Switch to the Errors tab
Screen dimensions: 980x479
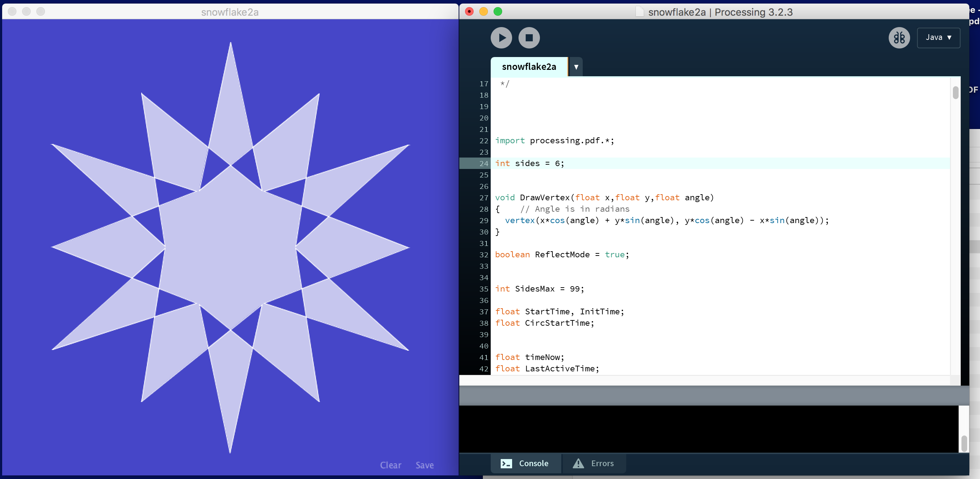tap(594, 463)
